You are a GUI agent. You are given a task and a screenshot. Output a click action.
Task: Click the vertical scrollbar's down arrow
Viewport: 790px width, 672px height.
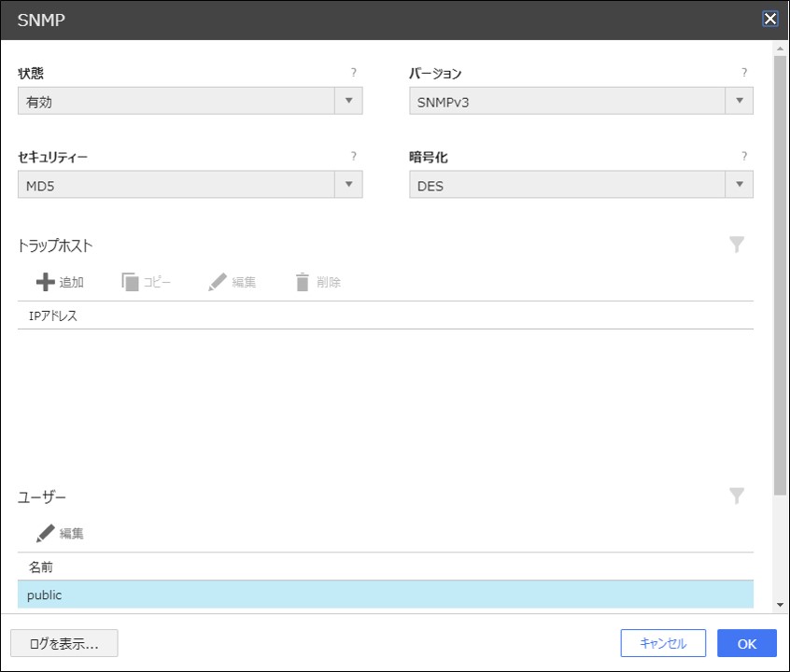(780, 605)
